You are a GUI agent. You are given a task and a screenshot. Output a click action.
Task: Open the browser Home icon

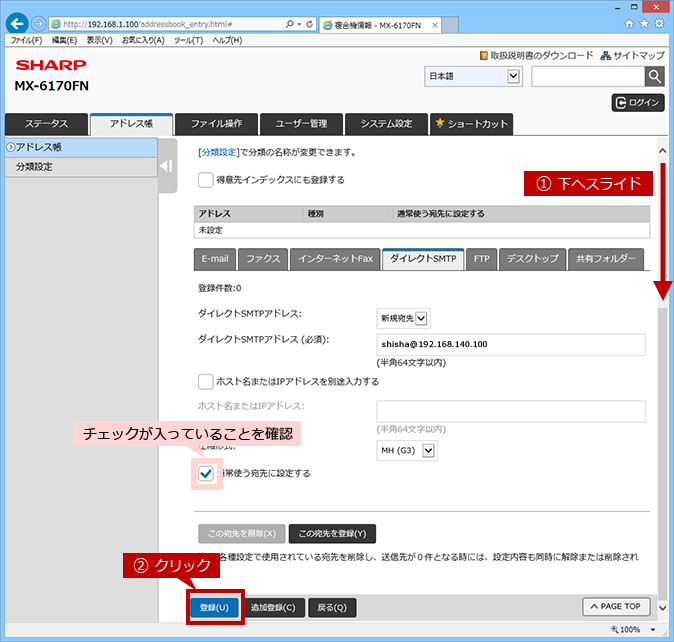(x=629, y=24)
